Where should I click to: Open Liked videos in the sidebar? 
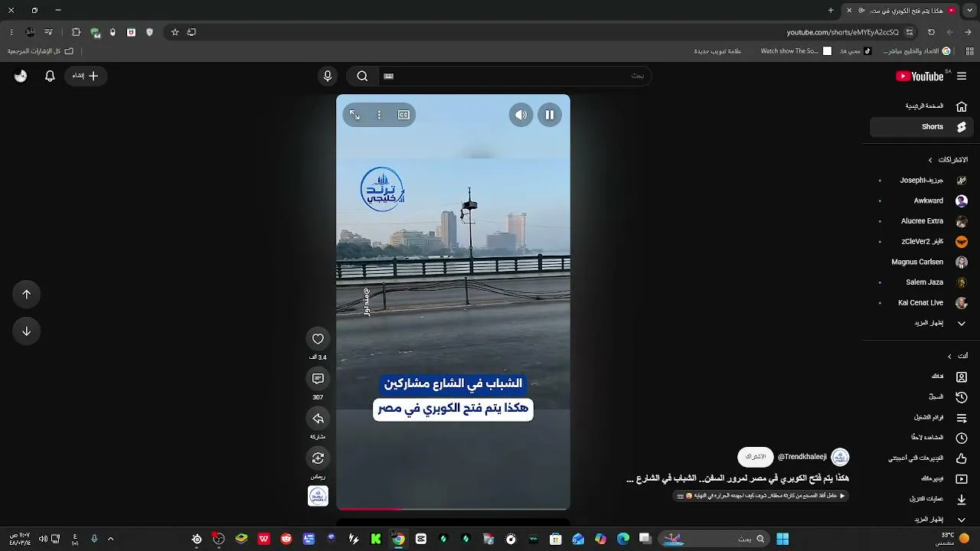tap(922, 458)
